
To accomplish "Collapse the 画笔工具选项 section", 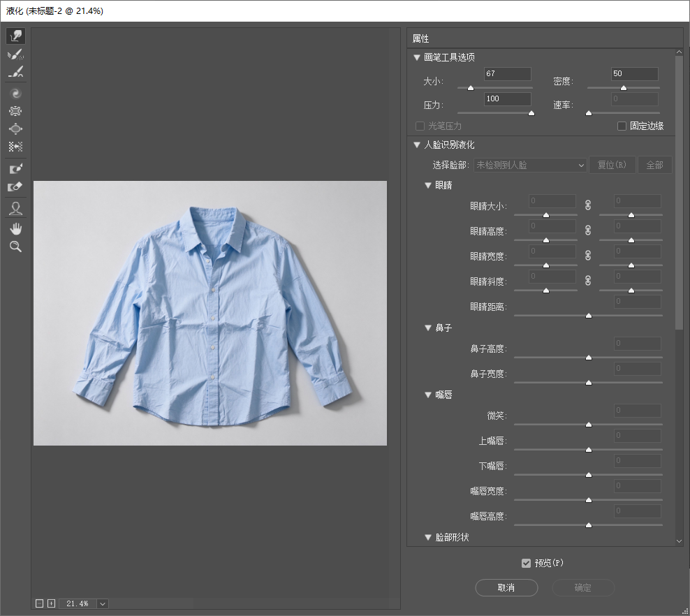I will [417, 57].
